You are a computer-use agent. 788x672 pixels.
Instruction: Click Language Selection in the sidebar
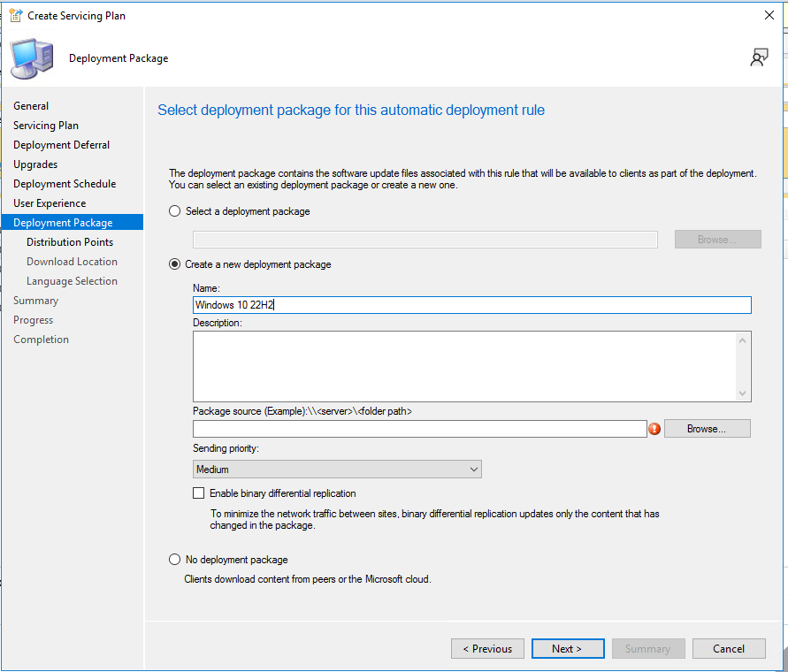(72, 281)
